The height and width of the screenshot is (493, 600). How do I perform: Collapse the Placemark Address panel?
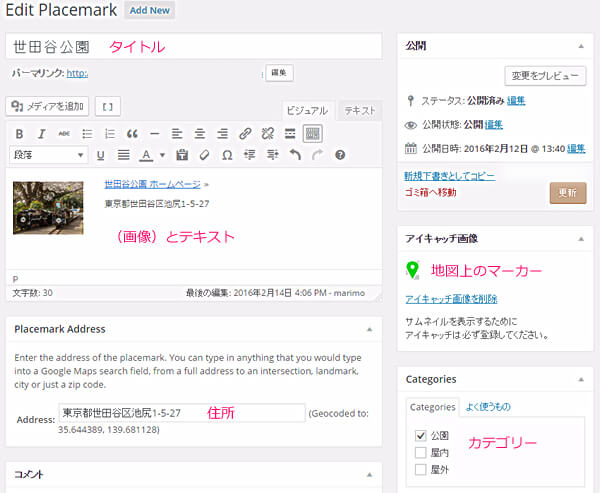coord(369,330)
